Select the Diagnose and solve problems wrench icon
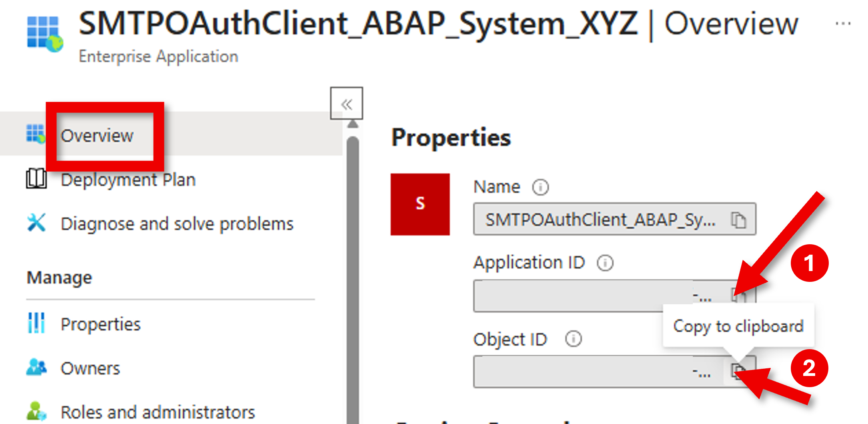 (37, 223)
